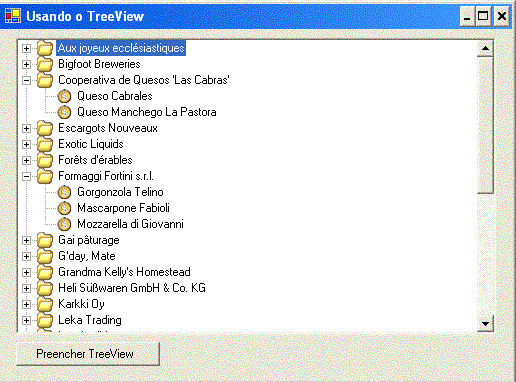The width and height of the screenshot is (516, 382).
Task: Click the coin icon next to Queso Cabrales
Action: (x=64, y=96)
